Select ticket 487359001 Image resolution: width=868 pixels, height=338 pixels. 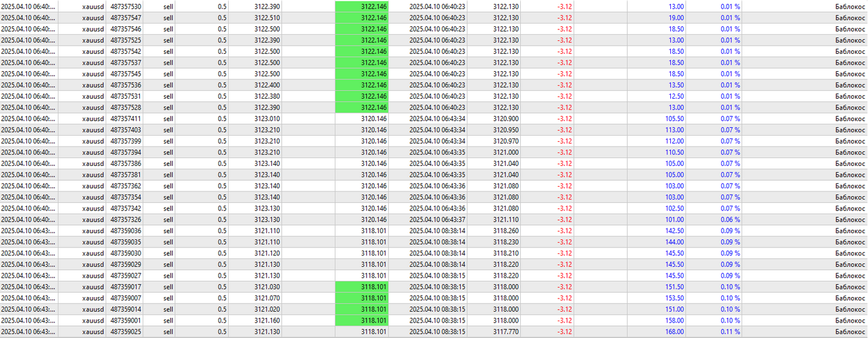(126, 320)
